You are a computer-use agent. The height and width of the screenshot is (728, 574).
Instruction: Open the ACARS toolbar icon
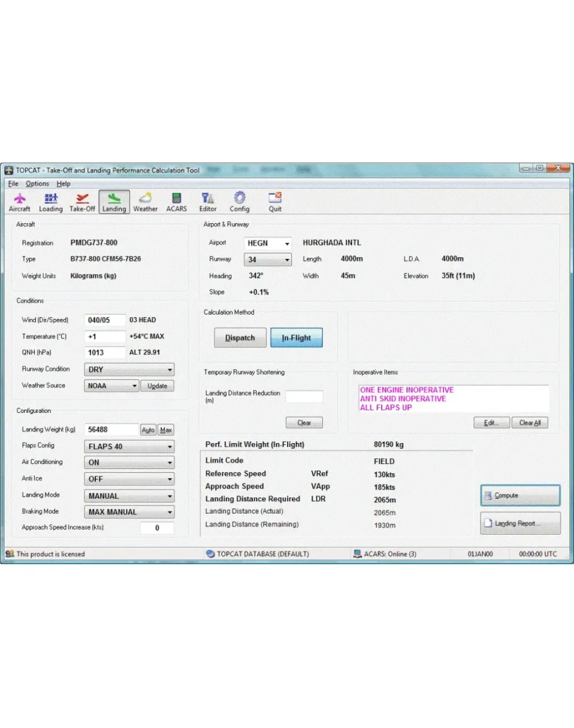click(177, 202)
